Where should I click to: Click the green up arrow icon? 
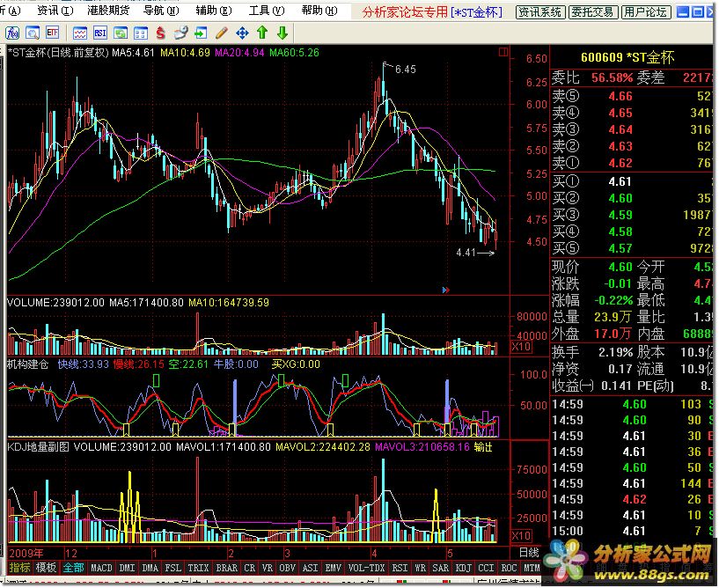coord(262,33)
